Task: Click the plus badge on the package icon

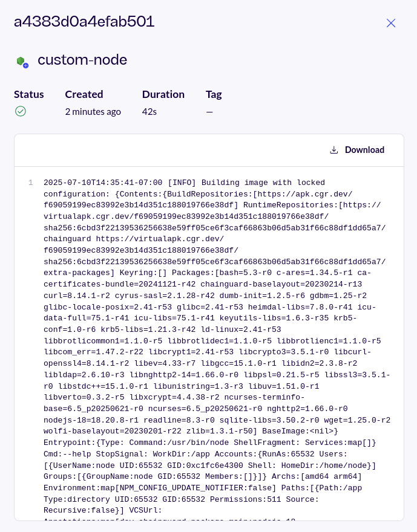Action: 27,65
